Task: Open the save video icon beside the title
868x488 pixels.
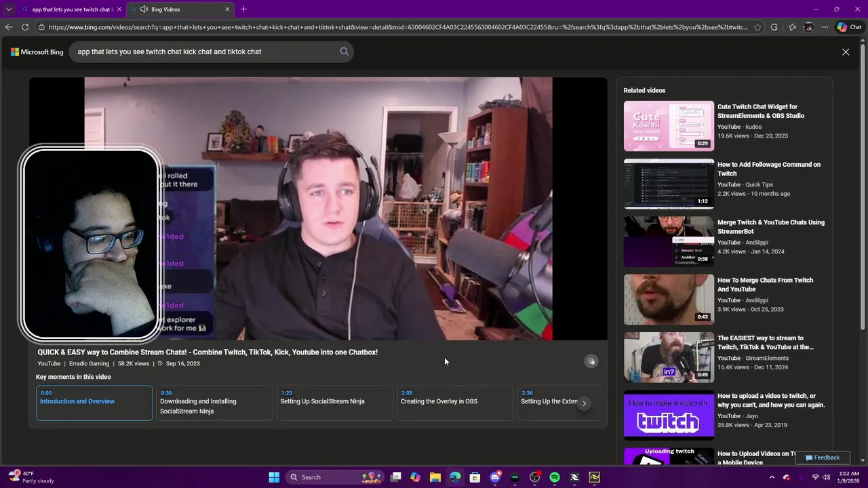Action: pyautogui.click(x=591, y=361)
